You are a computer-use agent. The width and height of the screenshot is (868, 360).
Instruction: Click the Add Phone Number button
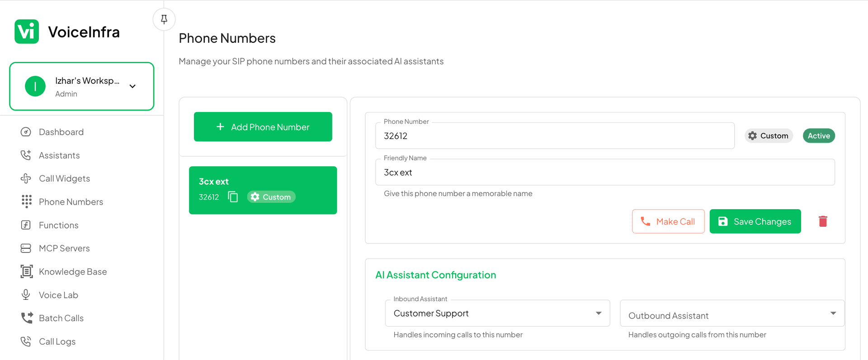pyautogui.click(x=263, y=127)
